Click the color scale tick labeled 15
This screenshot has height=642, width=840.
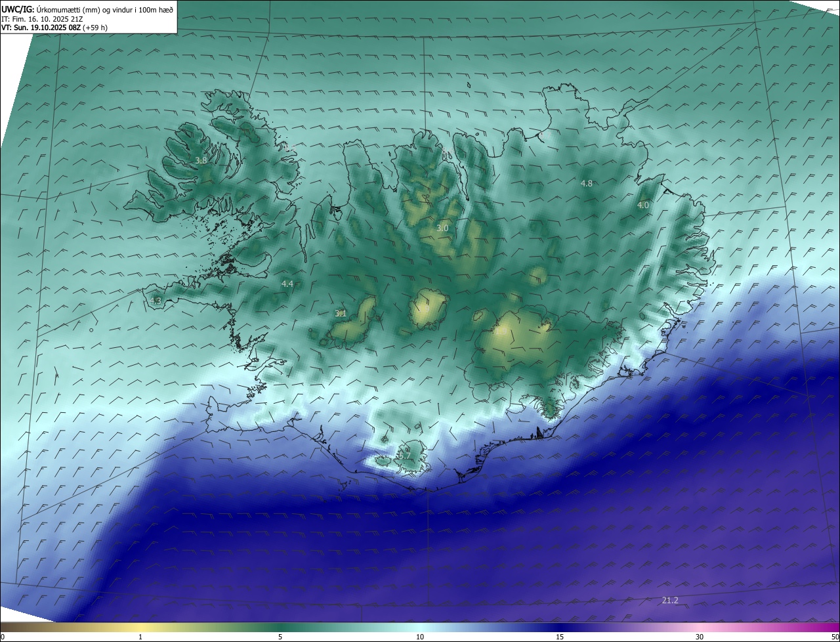click(560, 637)
